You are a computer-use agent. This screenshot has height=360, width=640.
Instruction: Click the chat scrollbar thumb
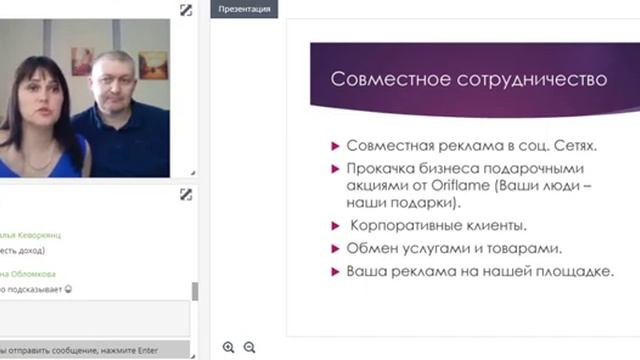pos(195,291)
